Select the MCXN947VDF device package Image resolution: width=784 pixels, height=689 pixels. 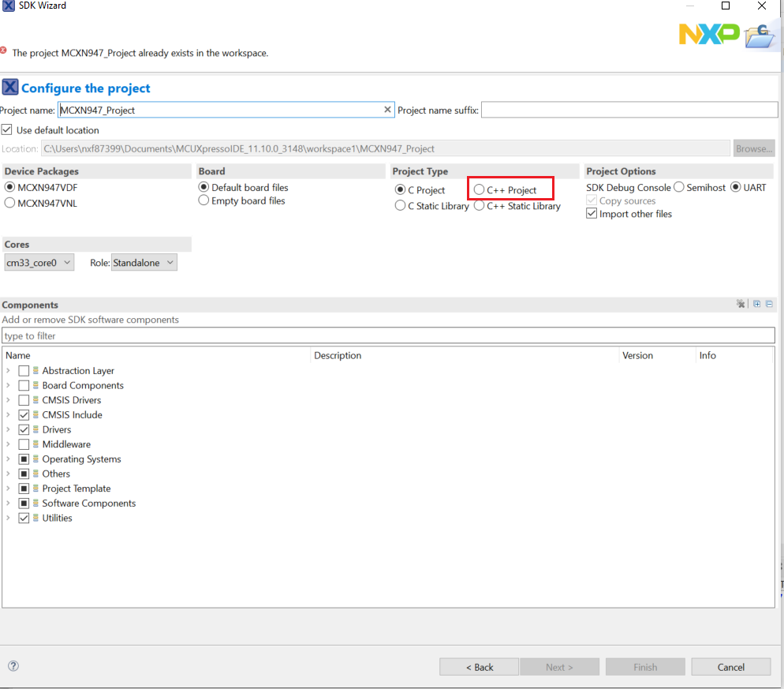9,187
